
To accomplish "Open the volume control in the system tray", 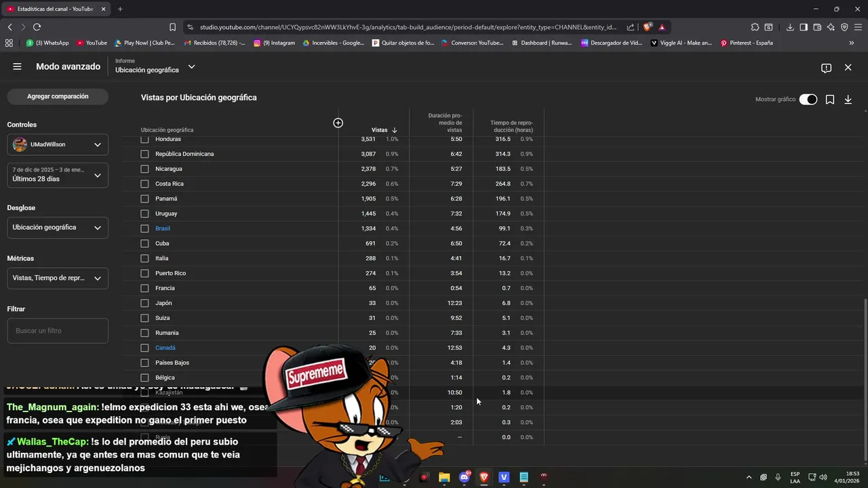I will (823, 477).
